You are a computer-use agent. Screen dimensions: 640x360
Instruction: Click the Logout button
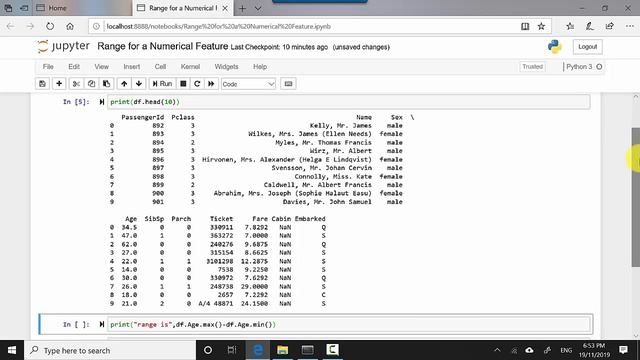587,47
